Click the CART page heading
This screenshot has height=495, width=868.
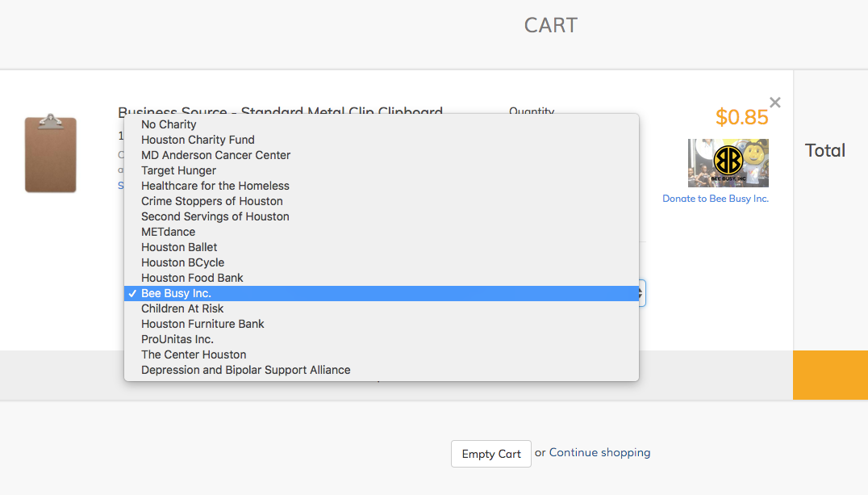coord(551,25)
